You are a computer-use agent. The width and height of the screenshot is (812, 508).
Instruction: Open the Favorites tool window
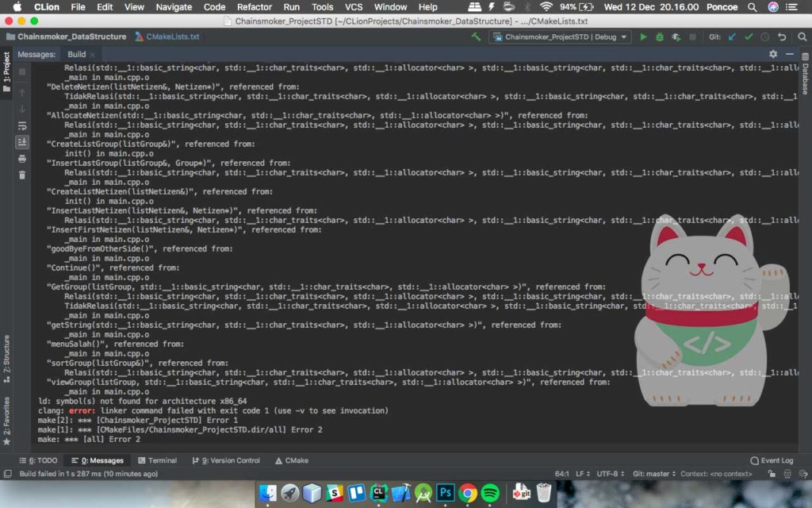click(6, 421)
